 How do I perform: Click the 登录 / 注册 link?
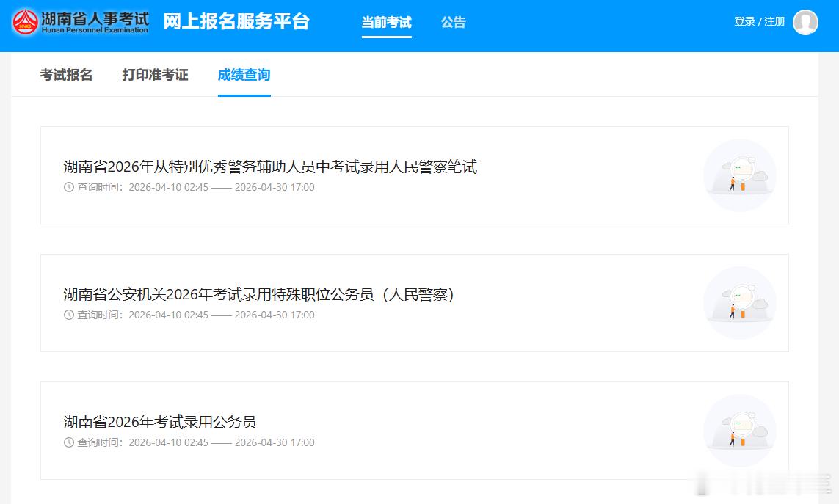coord(760,21)
